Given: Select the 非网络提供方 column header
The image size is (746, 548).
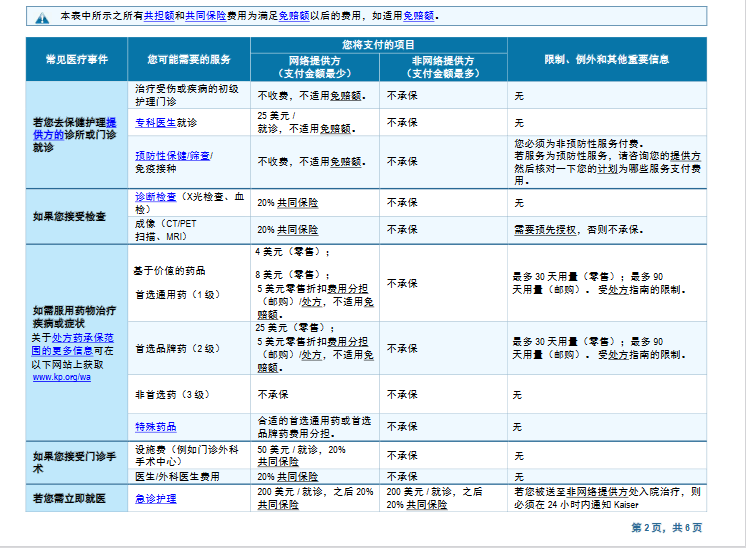Looking at the screenshot, I should 443,66.
